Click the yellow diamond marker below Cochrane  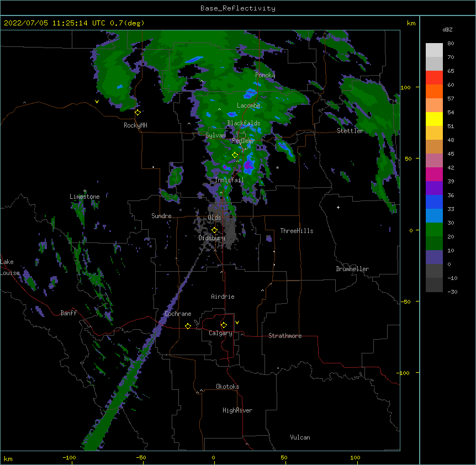pyautogui.click(x=188, y=326)
